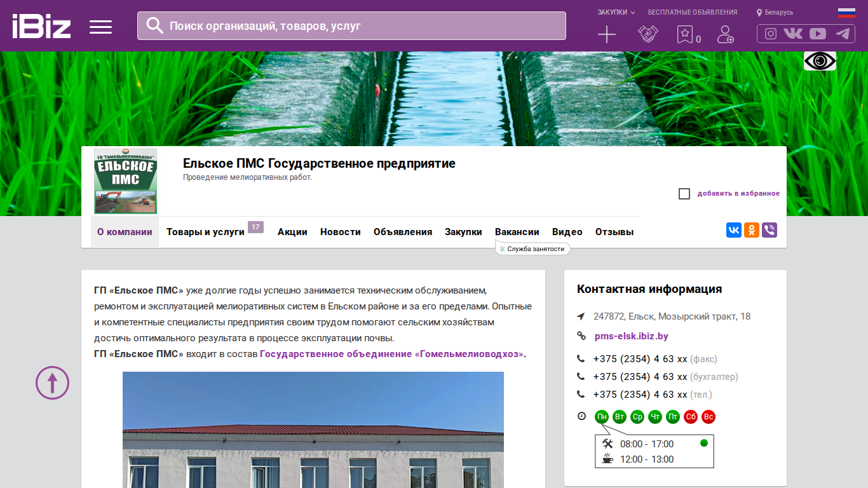Click the iBiz logo
The height and width of the screenshot is (488, 868).
pyautogui.click(x=41, y=26)
